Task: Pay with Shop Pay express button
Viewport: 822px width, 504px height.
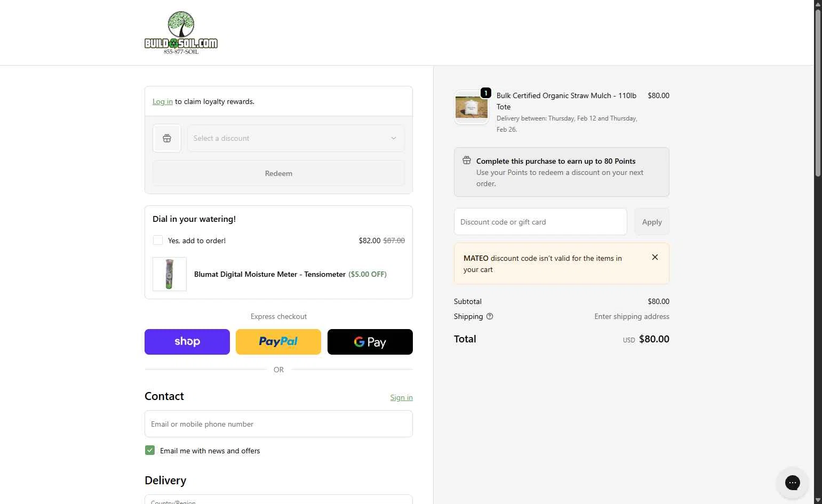Action: (x=187, y=342)
